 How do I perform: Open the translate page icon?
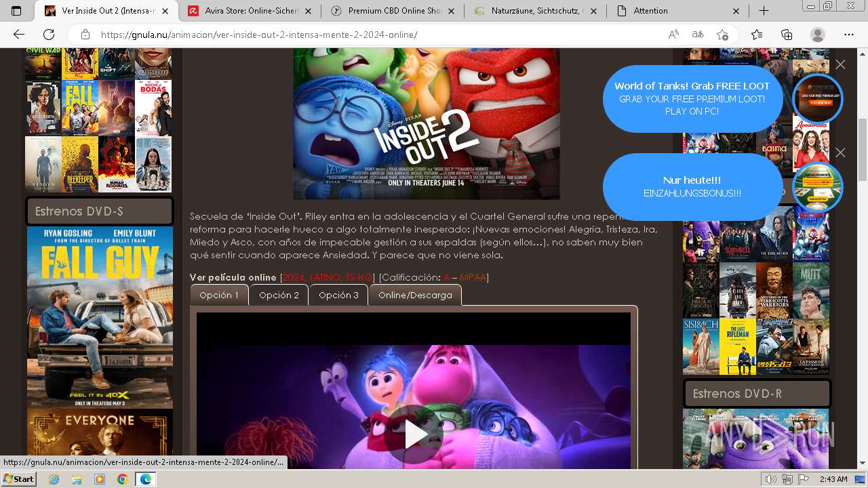[698, 35]
